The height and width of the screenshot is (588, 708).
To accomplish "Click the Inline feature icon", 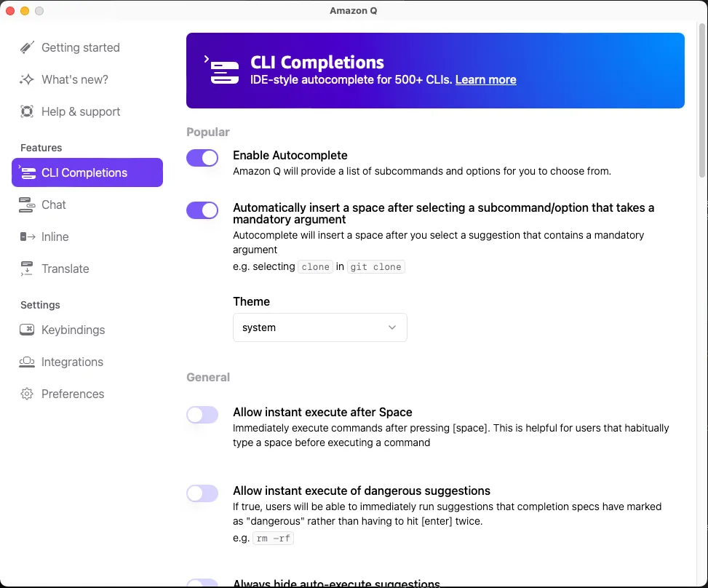I will pos(27,237).
